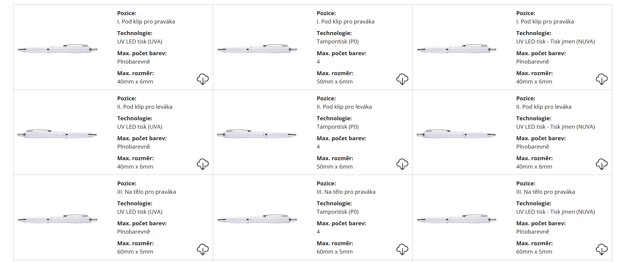Viewport: 644px width, 262px height.
Task: Click 'Tampontisk (P0)' text under 'II. Pod klip pro leváka'
Action: coord(337,127)
